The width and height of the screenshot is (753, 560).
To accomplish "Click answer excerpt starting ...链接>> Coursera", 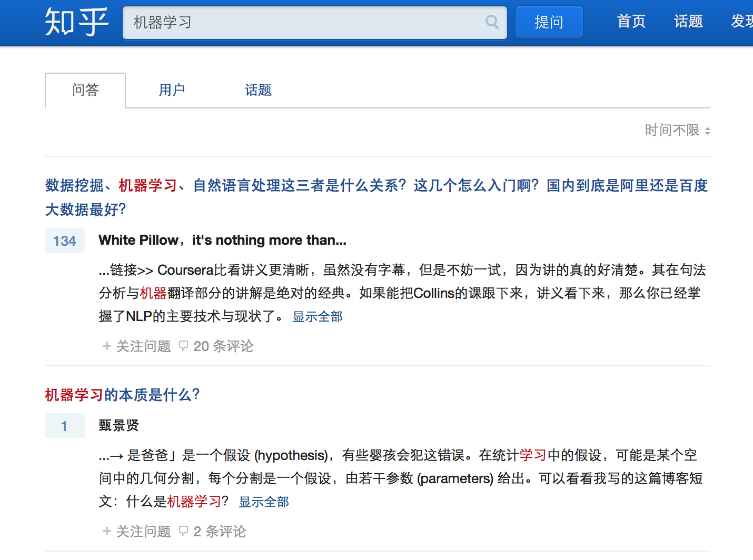I will click(402, 293).
